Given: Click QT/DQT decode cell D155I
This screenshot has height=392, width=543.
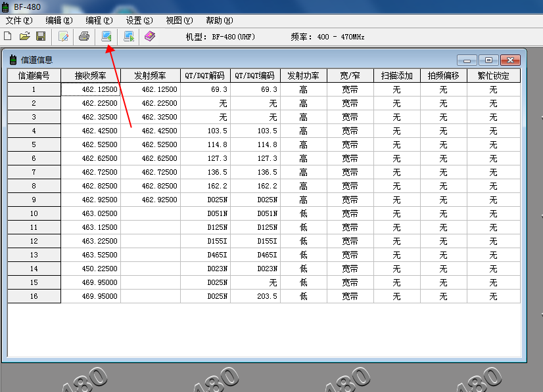Looking at the screenshot, I should point(205,241).
